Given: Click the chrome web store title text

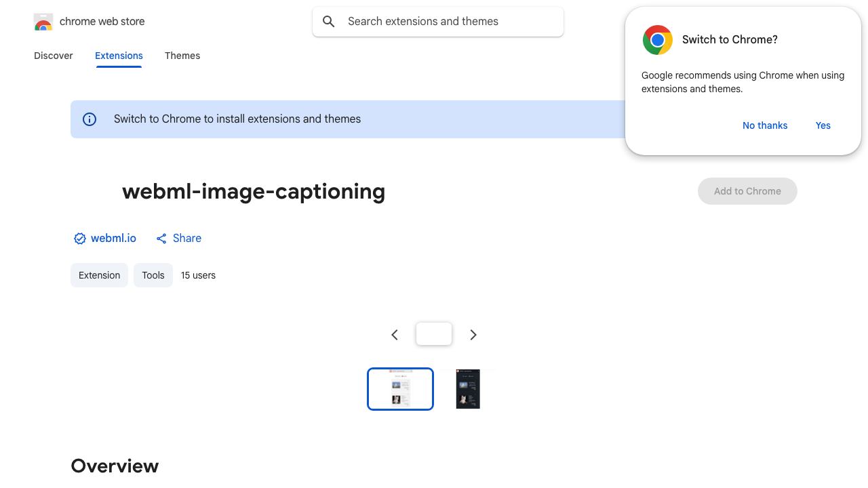Looking at the screenshot, I should [x=102, y=22].
